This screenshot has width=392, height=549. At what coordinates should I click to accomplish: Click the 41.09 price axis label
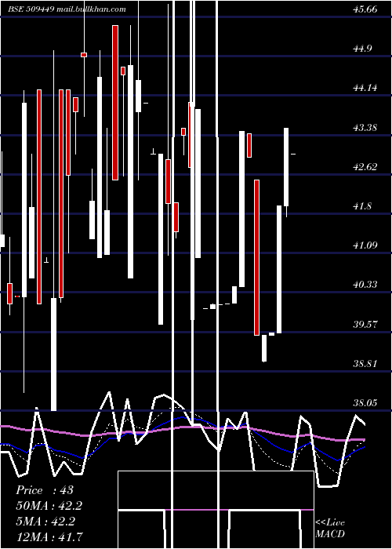click(365, 245)
